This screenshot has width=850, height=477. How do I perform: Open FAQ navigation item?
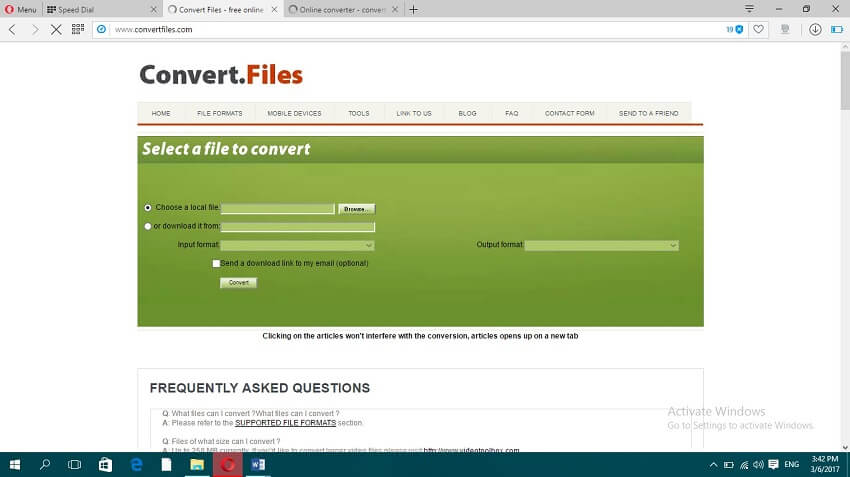pos(512,113)
